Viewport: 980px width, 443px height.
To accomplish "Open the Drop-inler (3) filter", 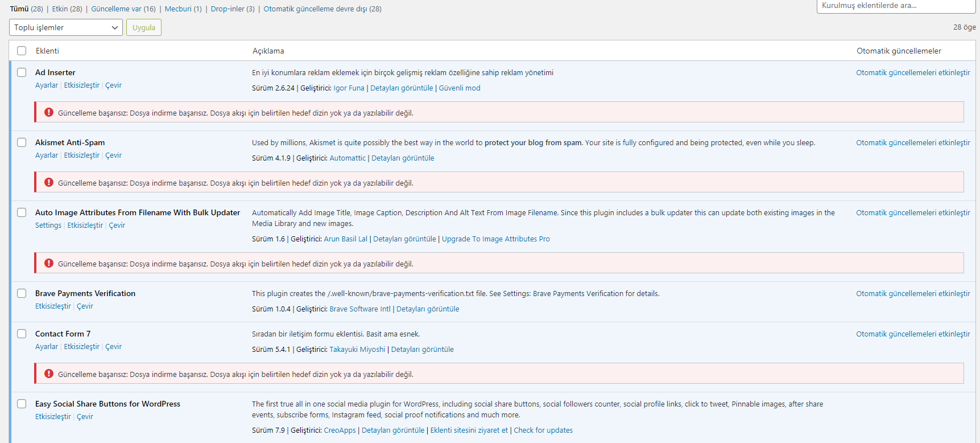I will pyautogui.click(x=233, y=9).
